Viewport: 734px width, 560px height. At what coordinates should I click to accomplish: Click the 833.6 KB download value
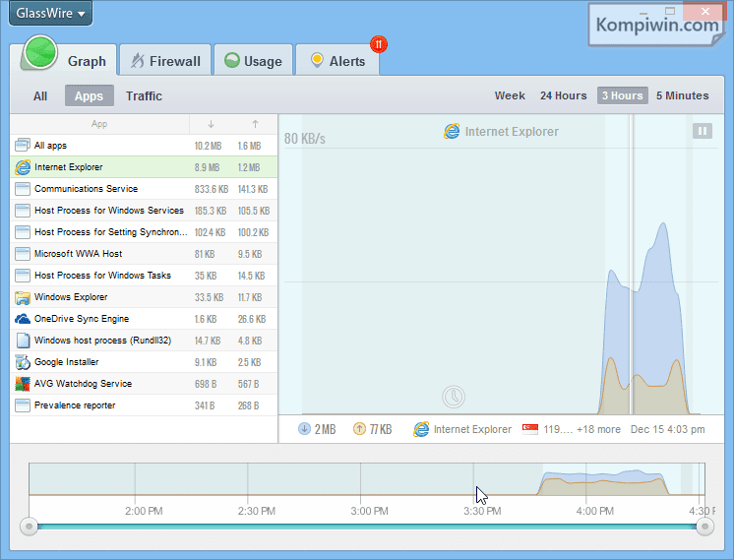pos(212,189)
